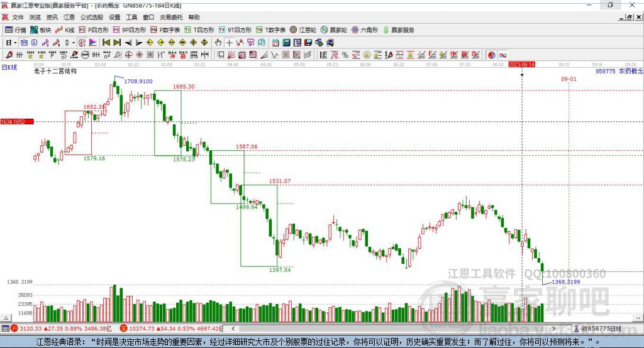Open the 江恩 menu
The height and width of the screenshot is (348, 644).
pyautogui.click(x=69, y=17)
